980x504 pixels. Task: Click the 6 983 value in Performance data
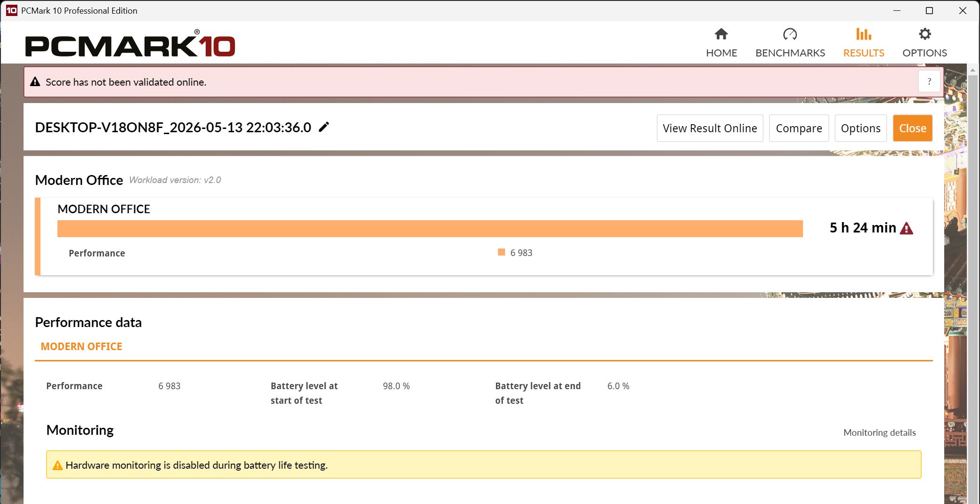[169, 386]
